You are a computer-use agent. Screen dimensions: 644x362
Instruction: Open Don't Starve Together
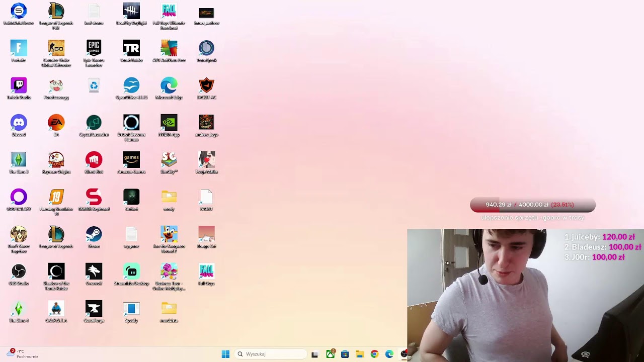click(x=19, y=234)
